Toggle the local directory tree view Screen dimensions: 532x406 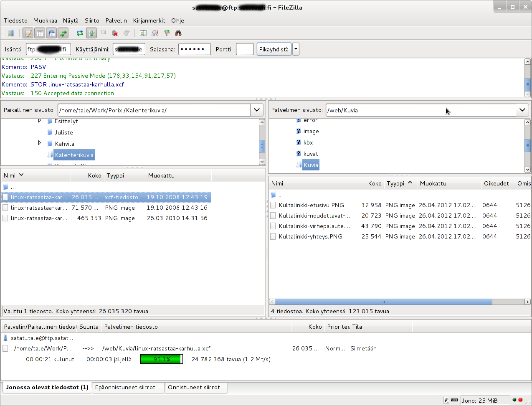tap(40, 33)
